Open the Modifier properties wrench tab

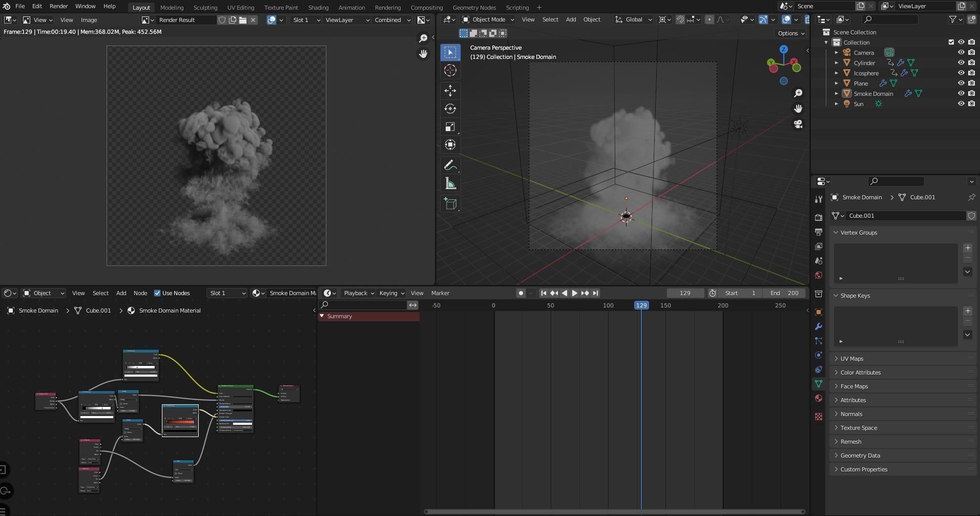819,326
